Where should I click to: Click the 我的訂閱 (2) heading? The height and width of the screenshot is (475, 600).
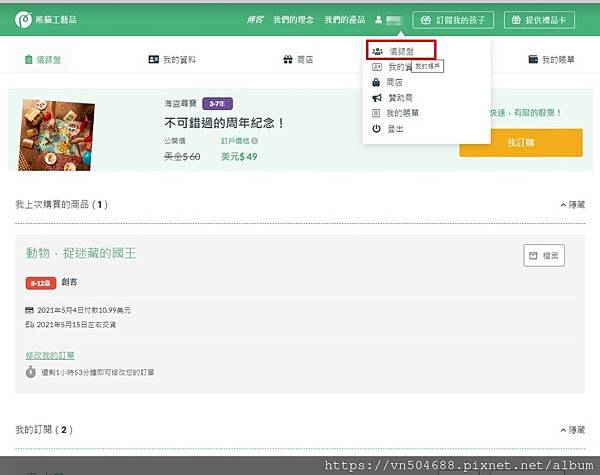(x=44, y=430)
